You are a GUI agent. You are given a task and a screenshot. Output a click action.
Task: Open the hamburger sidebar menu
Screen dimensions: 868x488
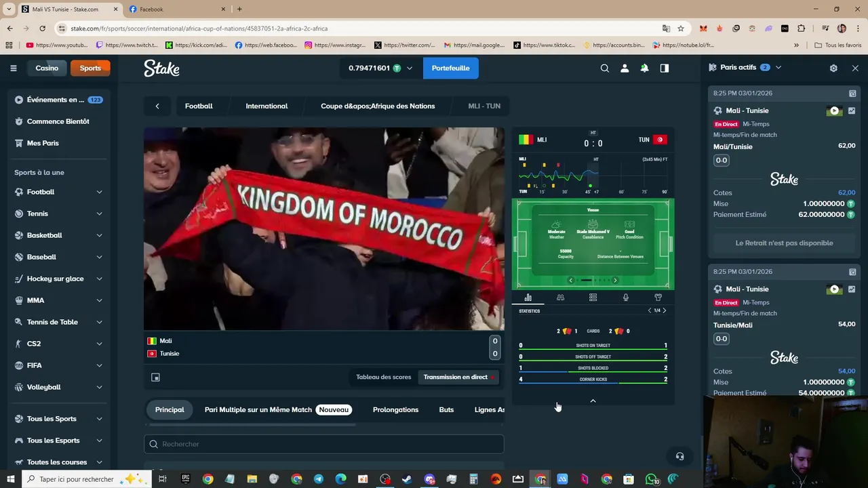click(x=13, y=68)
